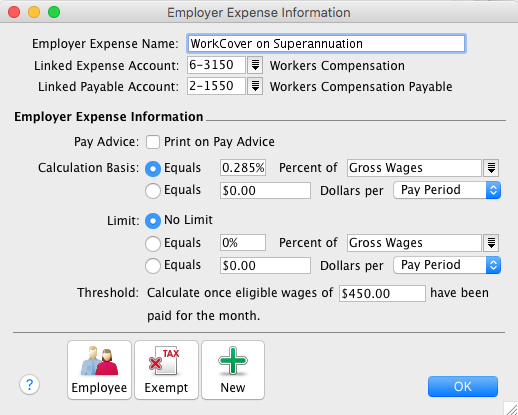Select Limit Equals percent radio button
This screenshot has height=415, width=518.
coord(153,243)
